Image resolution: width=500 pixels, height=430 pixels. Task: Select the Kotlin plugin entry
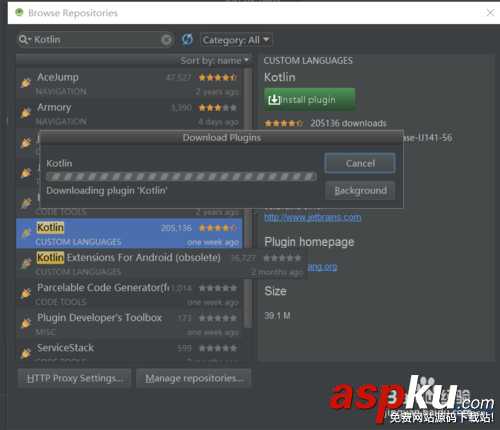(x=129, y=233)
